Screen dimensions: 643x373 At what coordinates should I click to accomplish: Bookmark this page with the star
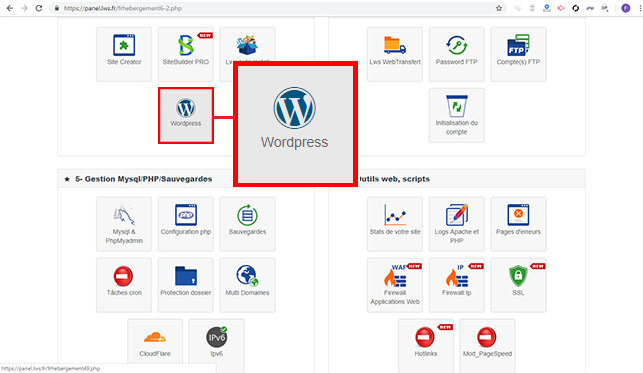point(499,8)
